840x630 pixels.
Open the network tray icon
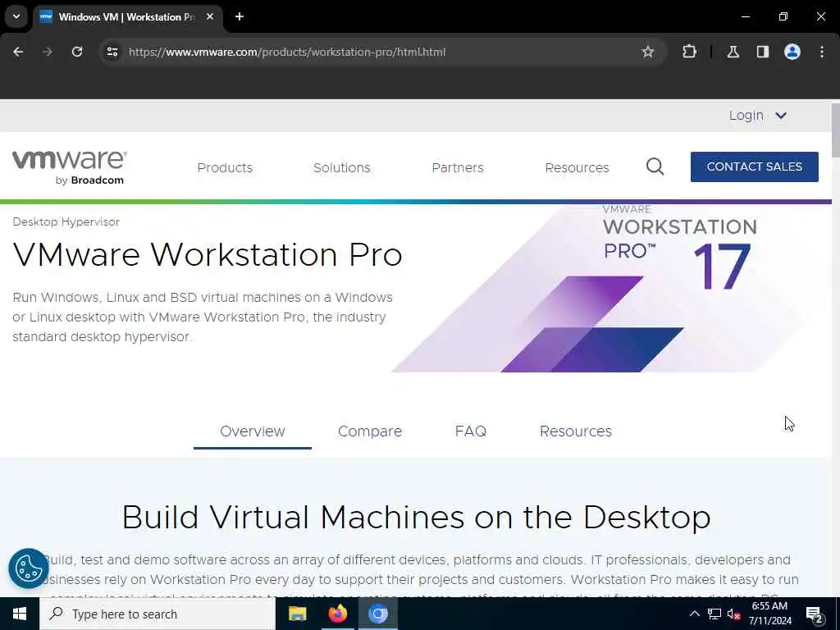[x=714, y=614]
